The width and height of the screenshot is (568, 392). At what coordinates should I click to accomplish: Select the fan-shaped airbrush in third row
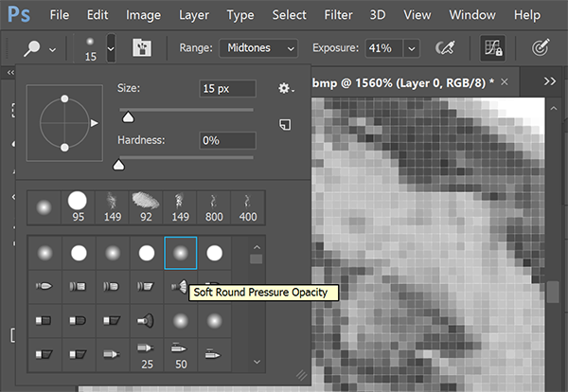click(x=147, y=321)
